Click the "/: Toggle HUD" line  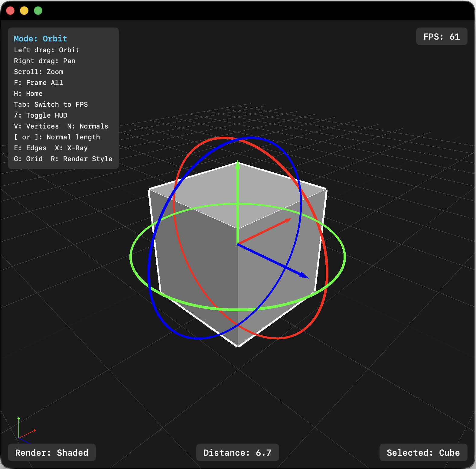[41, 115]
